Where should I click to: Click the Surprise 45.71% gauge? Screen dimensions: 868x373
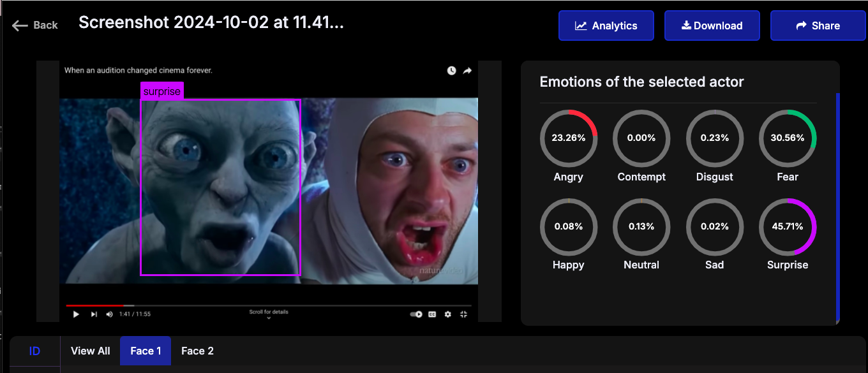(x=788, y=226)
